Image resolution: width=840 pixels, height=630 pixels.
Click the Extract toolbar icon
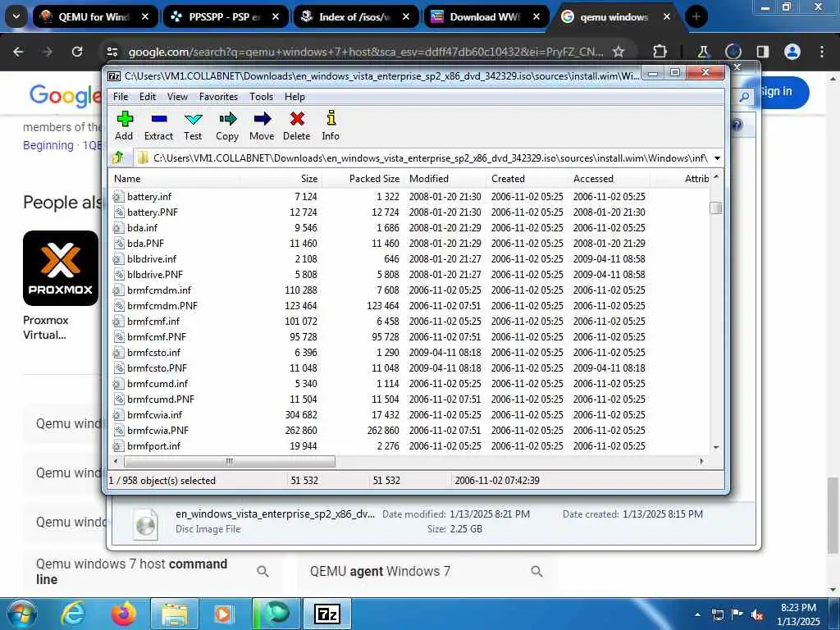pyautogui.click(x=158, y=126)
